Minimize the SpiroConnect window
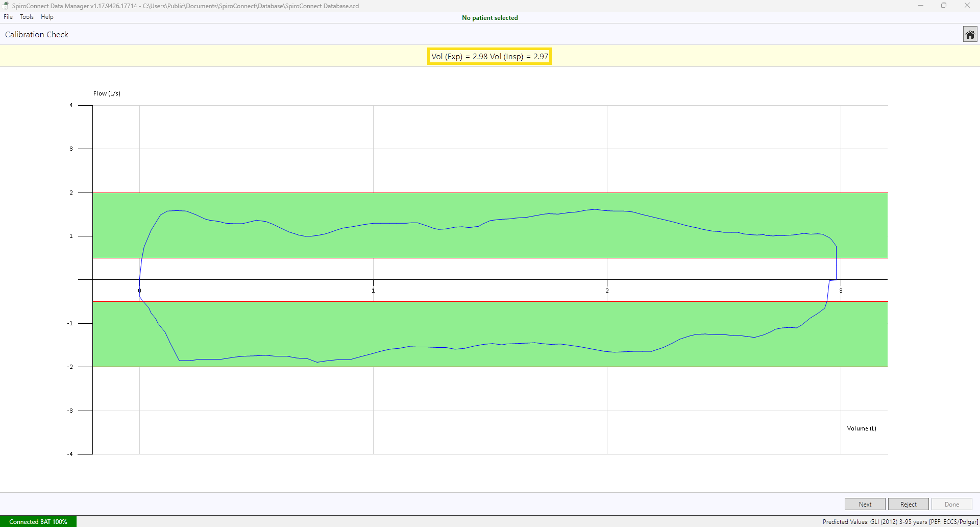The height and width of the screenshot is (527, 980). point(920,6)
